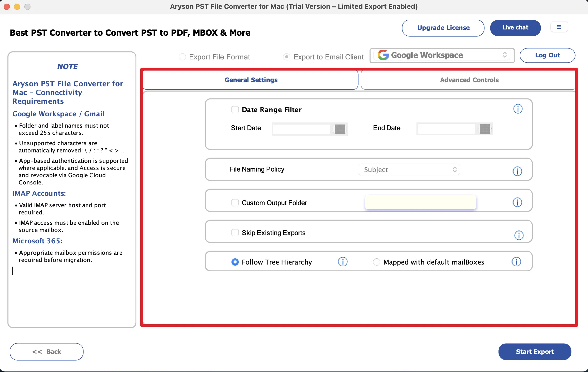Click the Upgrade License button
The width and height of the screenshot is (588, 372).
443,28
